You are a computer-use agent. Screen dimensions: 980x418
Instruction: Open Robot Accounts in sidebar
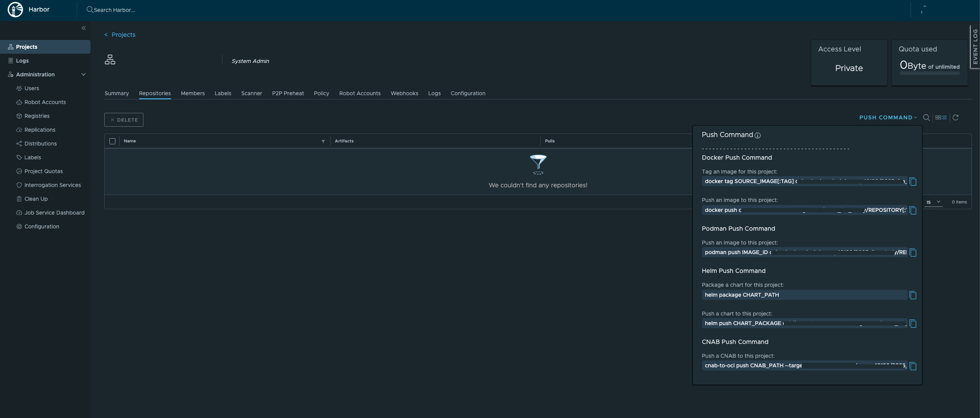click(45, 102)
